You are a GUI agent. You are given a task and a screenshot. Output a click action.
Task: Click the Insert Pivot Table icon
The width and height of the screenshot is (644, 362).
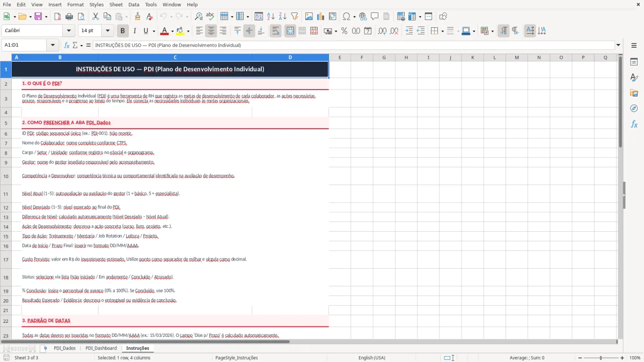coord(333,17)
